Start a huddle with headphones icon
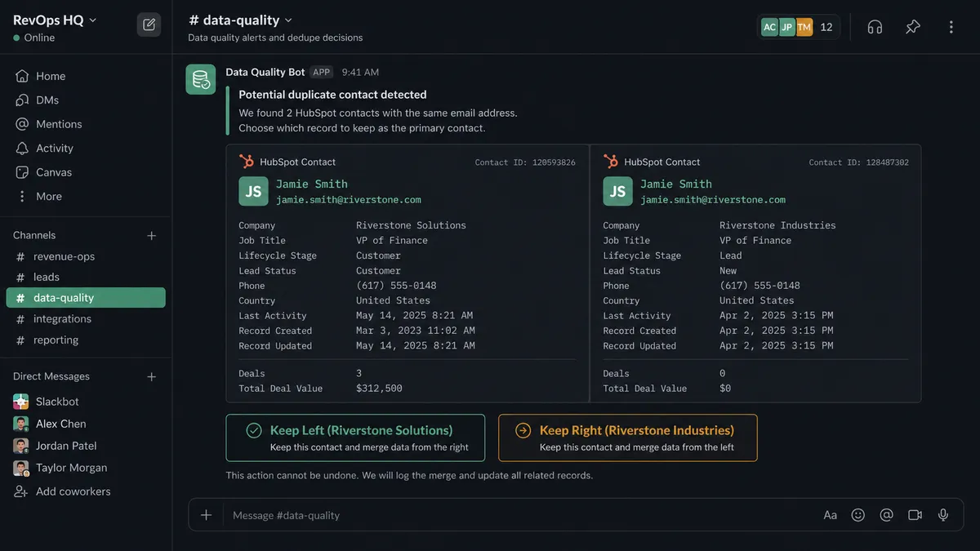This screenshot has height=551, width=980. tap(875, 27)
